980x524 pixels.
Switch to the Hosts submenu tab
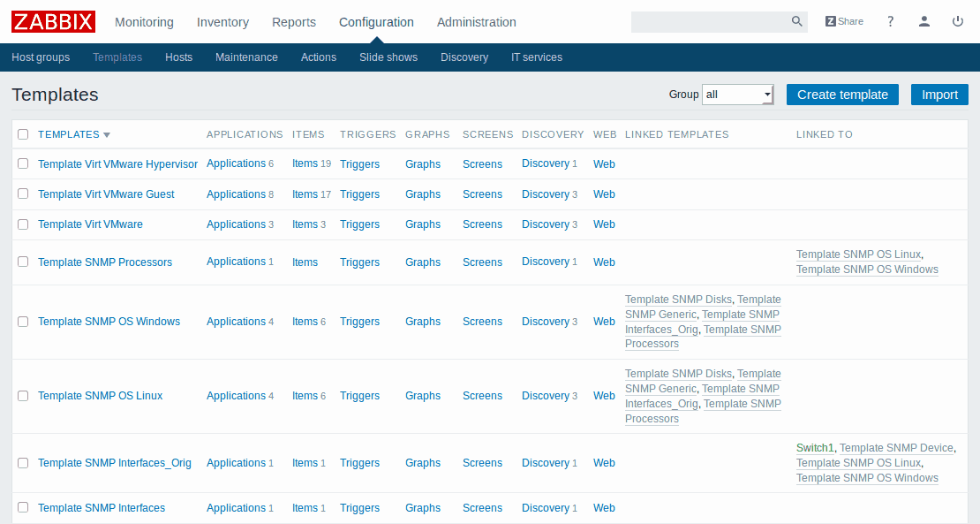[178, 57]
